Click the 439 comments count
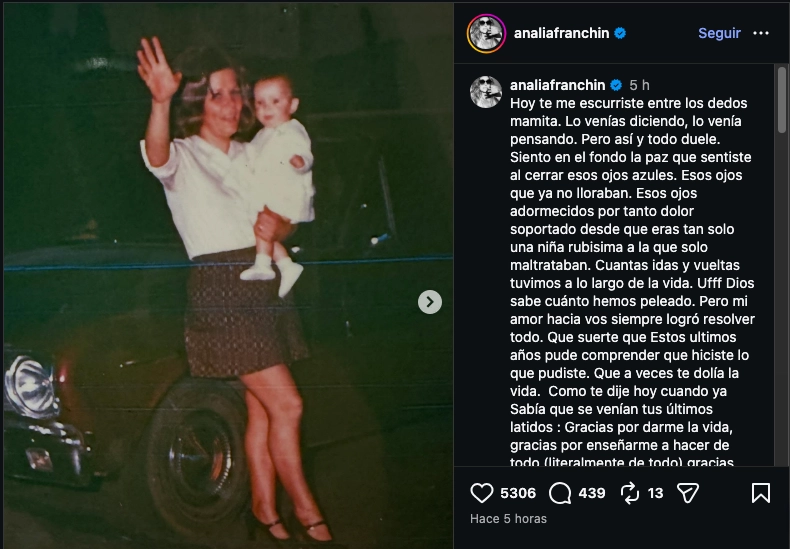This screenshot has height=549, width=790. [x=591, y=493]
